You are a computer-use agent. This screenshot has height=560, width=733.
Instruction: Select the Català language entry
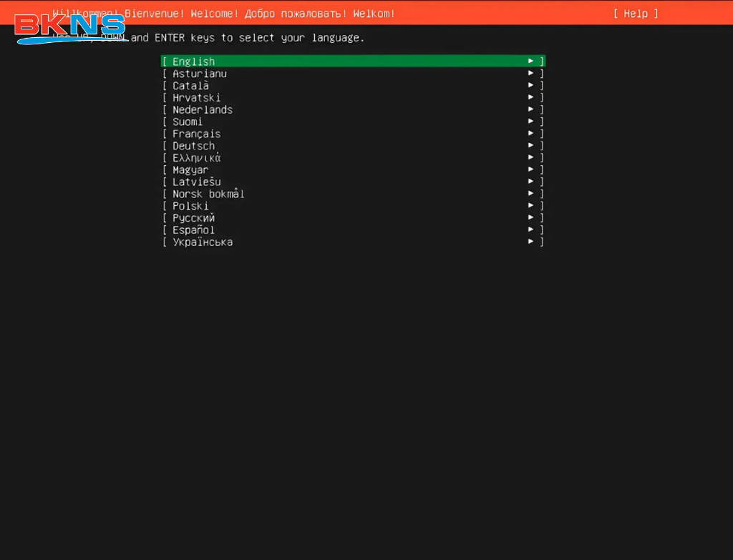click(x=190, y=86)
